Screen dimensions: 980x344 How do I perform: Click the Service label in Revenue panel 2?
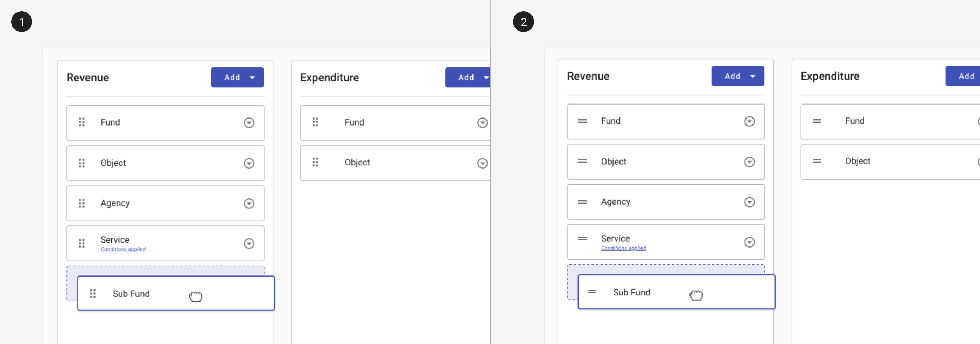615,238
